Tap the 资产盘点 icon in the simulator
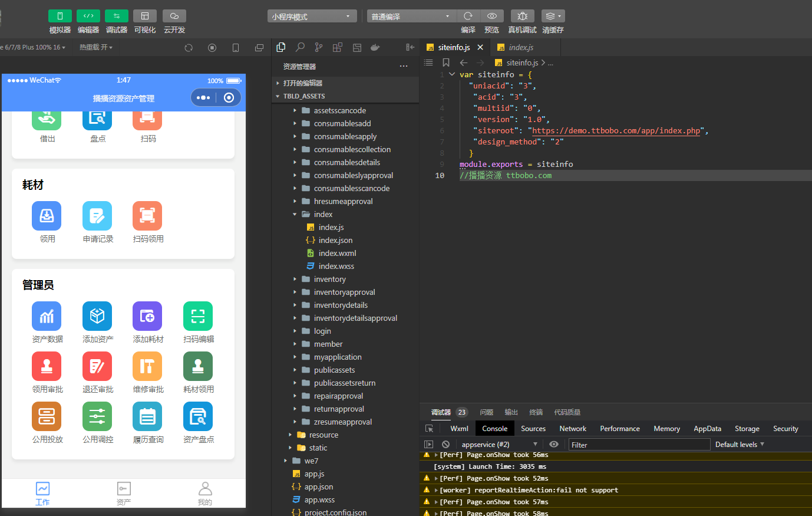 198,416
